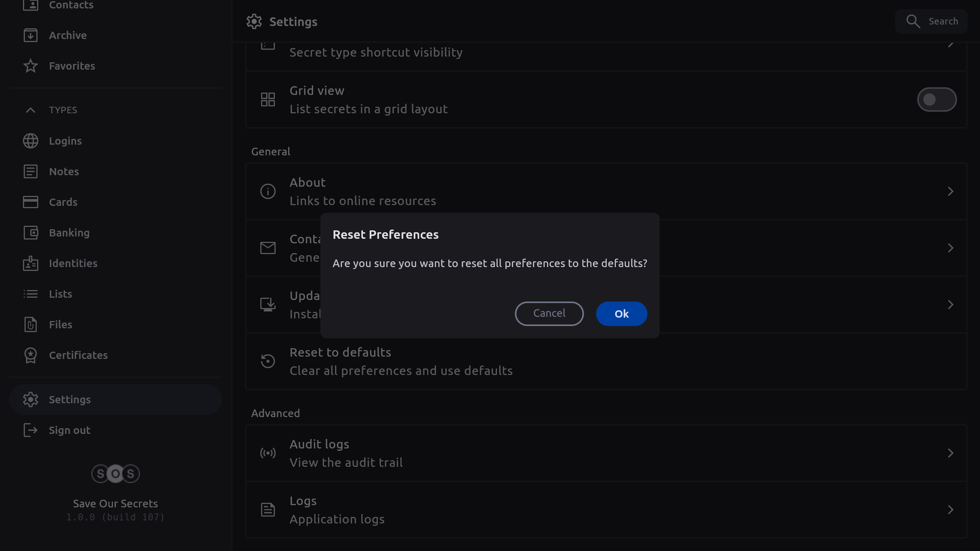Click the Banking wallet icon
Image resolution: width=980 pixels, height=551 pixels.
(31, 233)
